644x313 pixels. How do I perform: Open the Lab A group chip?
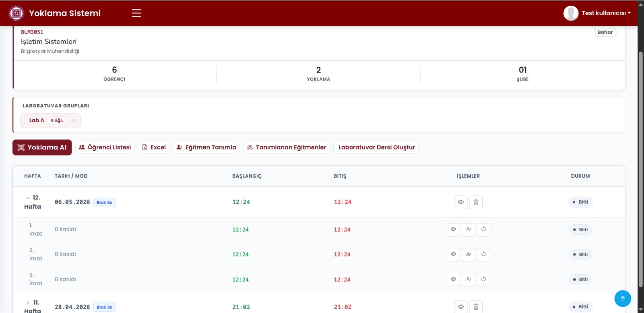click(51, 120)
